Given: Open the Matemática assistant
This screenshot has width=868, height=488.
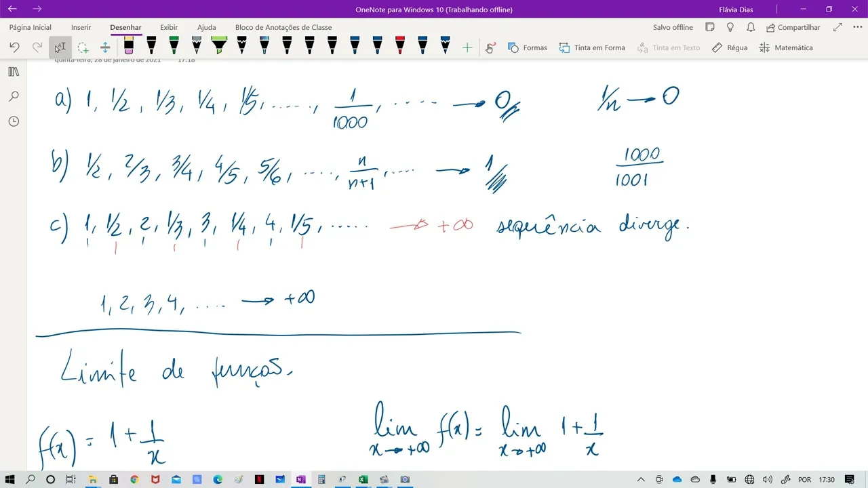Looking at the screenshot, I should click(x=786, y=47).
